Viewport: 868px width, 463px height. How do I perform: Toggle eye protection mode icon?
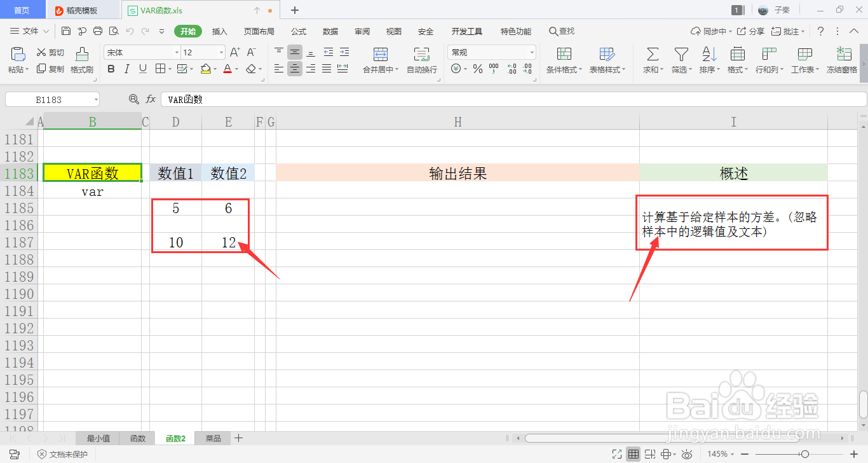686,454
